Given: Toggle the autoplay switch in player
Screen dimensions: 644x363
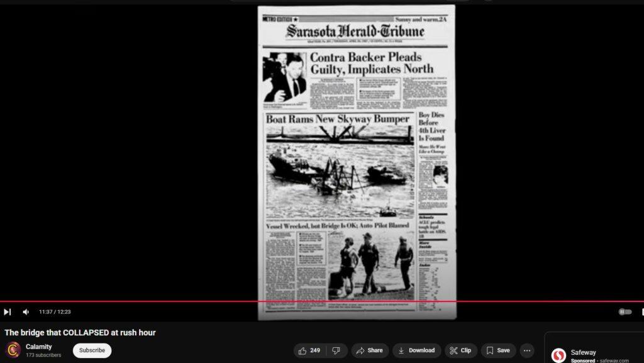Looking at the screenshot, I should click(625, 312).
